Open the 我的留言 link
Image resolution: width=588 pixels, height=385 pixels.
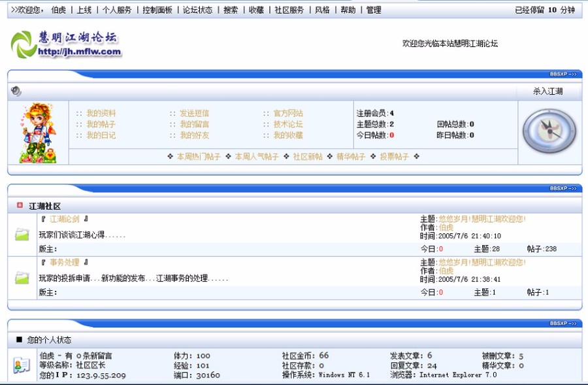194,124
